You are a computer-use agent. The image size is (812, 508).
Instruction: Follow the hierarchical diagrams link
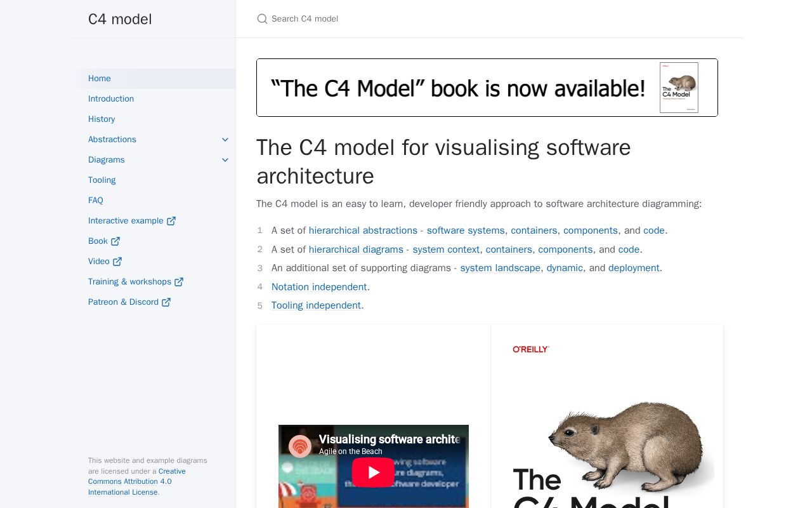356,250
